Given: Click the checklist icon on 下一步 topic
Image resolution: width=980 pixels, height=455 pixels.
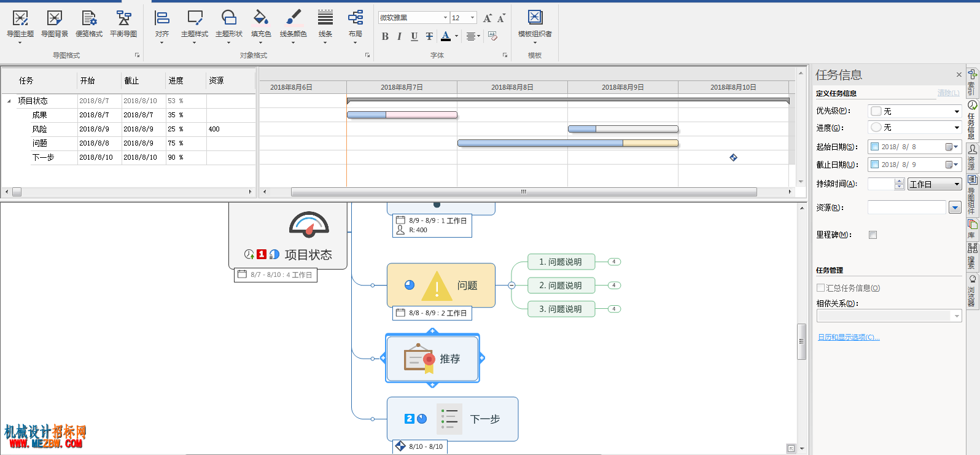Looking at the screenshot, I should click(x=449, y=419).
